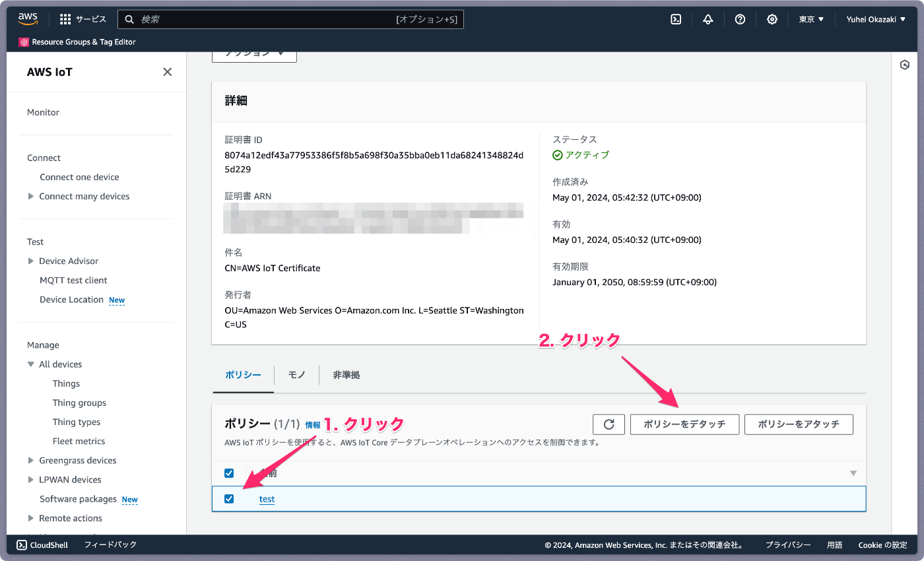The width and height of the screenshot is (924, 561).
Task: Click ポリシーをデタッチ button
Action: (684, 424)
